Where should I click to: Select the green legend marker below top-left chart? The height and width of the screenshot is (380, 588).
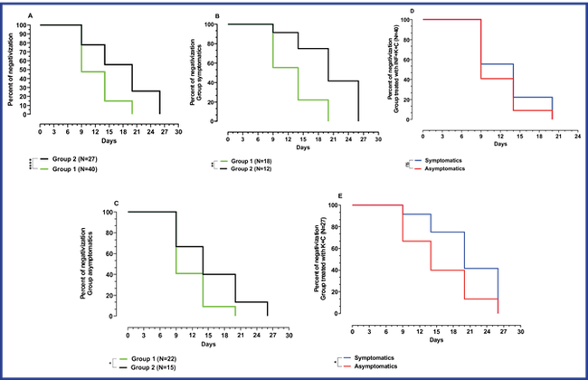tap(43, 168)
